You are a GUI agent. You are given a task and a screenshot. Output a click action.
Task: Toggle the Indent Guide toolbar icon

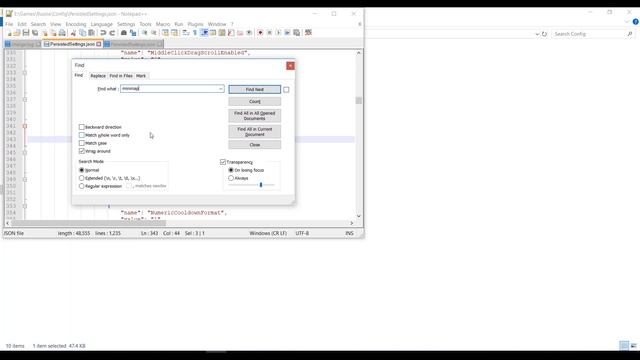[x=204, y=33]
